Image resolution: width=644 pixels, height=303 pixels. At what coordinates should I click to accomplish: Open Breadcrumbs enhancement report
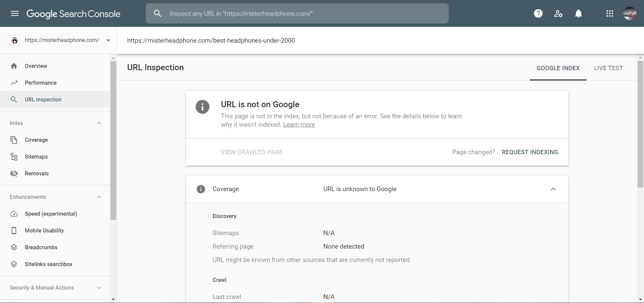(x=55, y=247)
